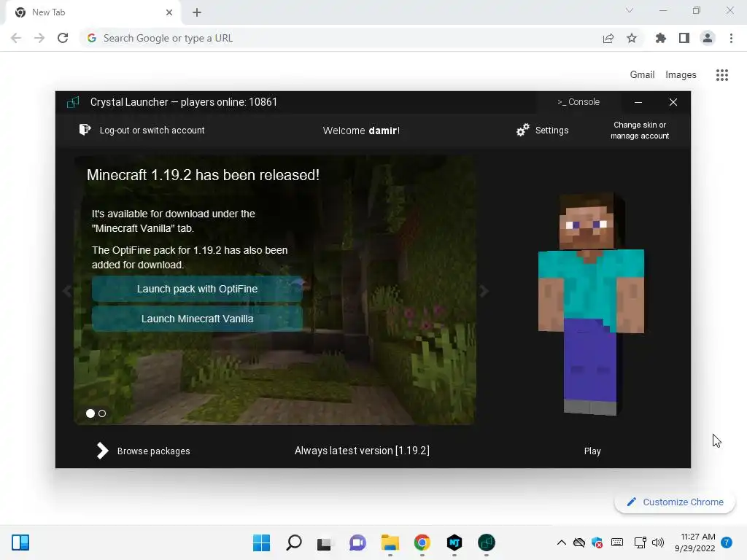The height and width of the screenshot is (560, 747).
Task: Close the New Tab tab
Action: coord(169,12)
